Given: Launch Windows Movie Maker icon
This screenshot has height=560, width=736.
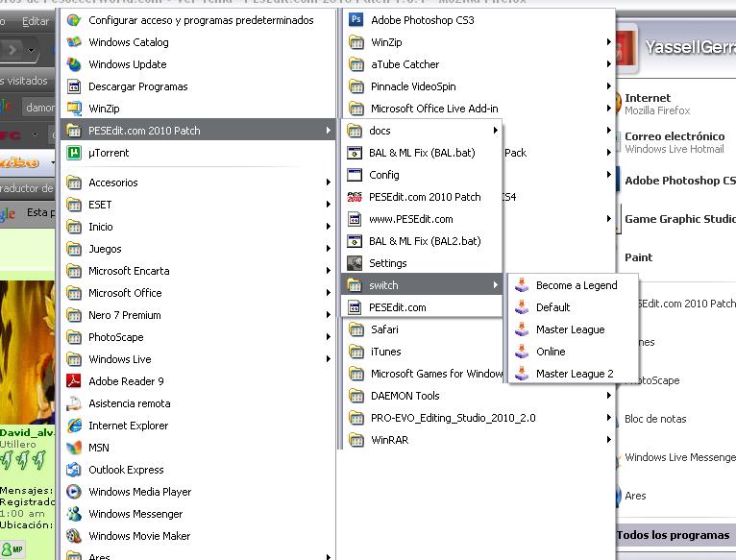Looking at the screenshot, I should (x=74, y=536).
